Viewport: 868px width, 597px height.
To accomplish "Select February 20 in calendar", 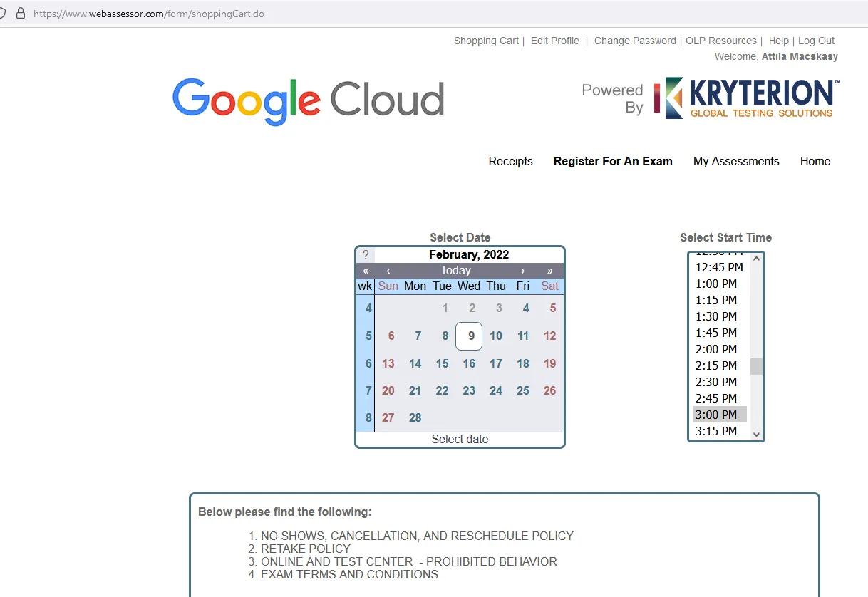I will [388, 390].
